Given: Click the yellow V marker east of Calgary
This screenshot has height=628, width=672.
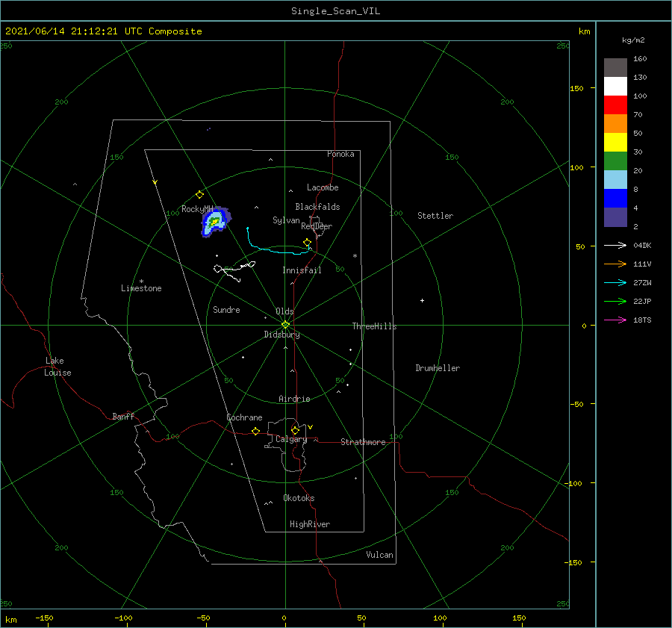Looking at the screenshot, I should coord(311,427).
